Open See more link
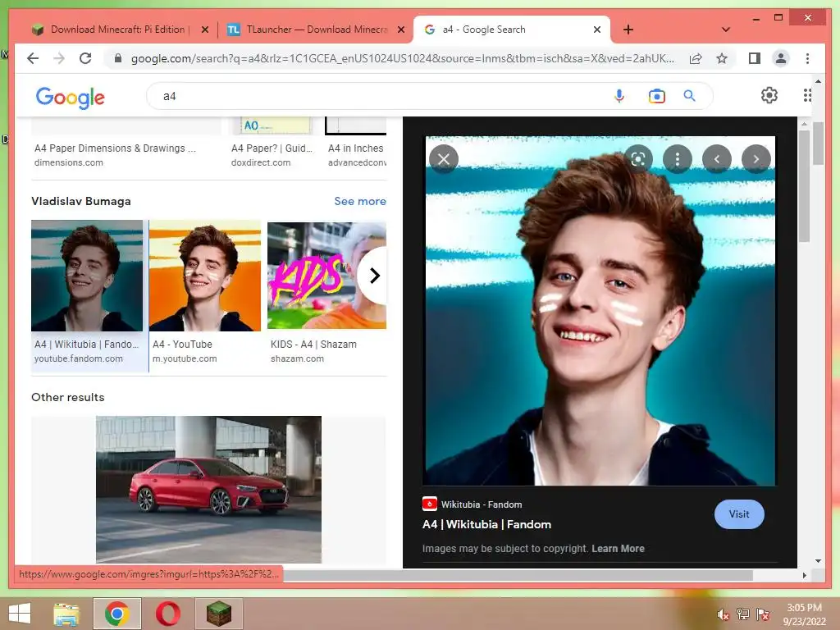The width and height of the screenshot is (840, 630). tap(360, 201)
